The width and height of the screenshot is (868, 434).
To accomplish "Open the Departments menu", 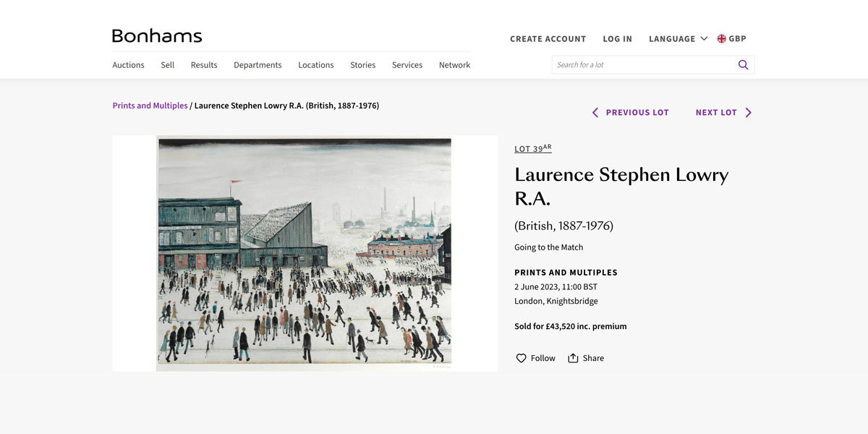I will (258, 65).
